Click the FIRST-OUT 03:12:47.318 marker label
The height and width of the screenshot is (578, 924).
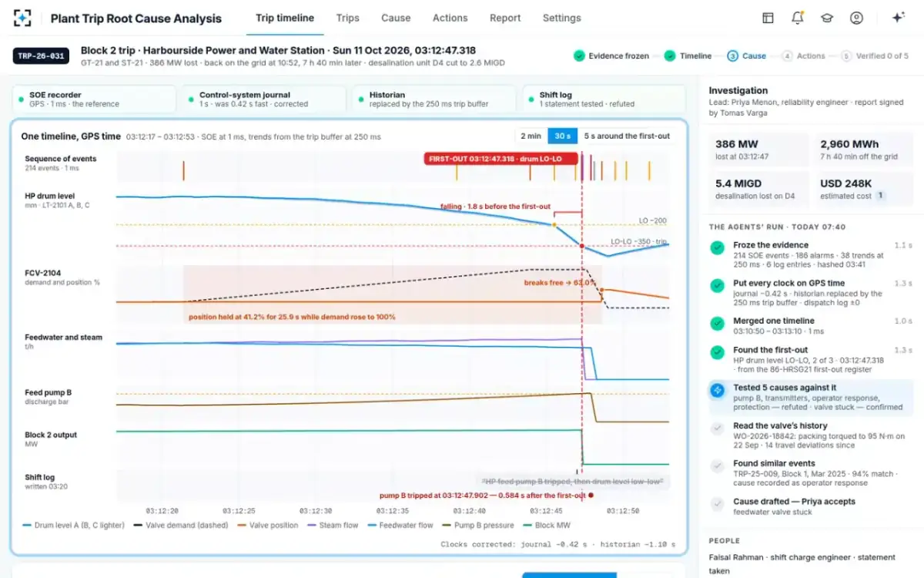tap(500, 159)
